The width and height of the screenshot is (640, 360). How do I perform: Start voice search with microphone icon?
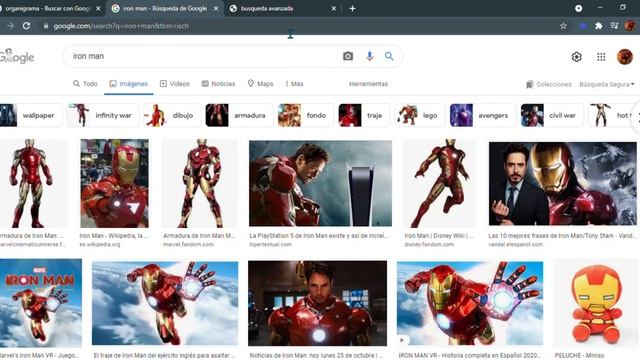[x=370, y=56]
